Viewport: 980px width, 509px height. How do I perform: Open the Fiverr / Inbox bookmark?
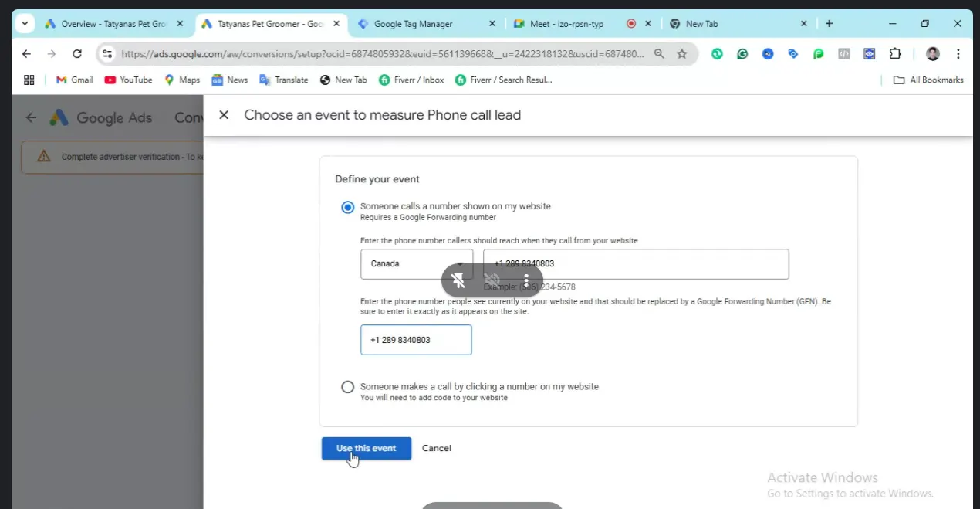[411, 80]
